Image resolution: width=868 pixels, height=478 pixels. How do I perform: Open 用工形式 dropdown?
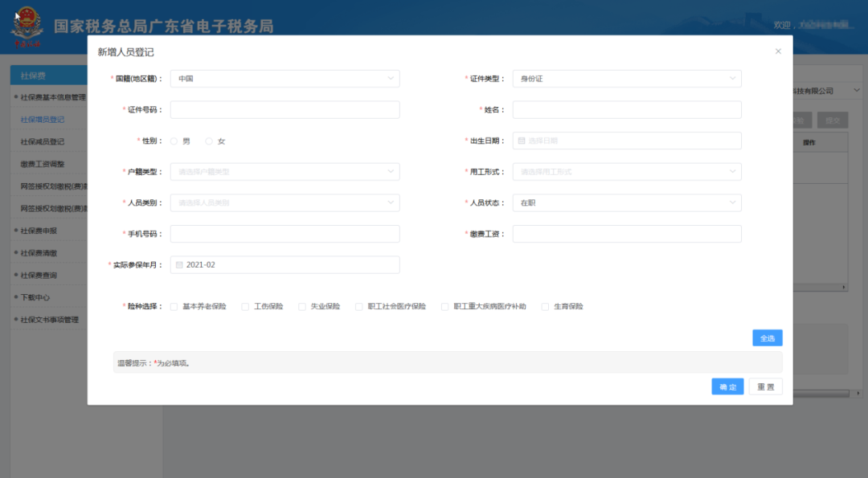click(x=627, y=171)
